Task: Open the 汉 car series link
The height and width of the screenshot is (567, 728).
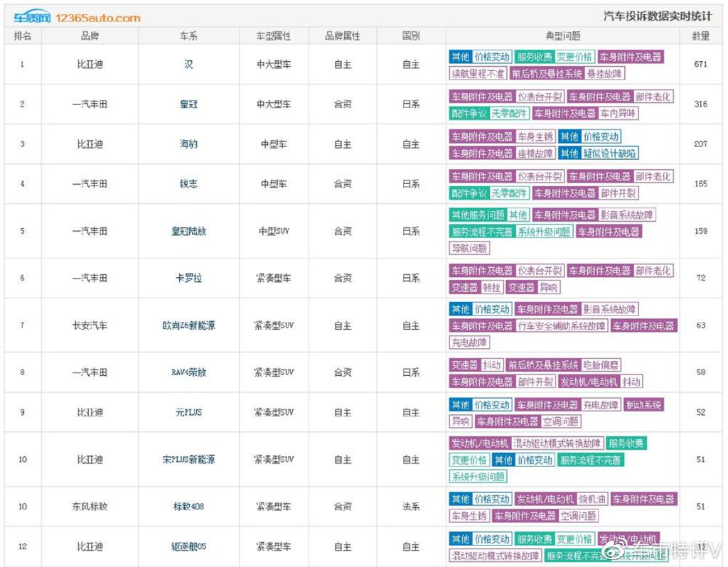Action: point(188,65)
